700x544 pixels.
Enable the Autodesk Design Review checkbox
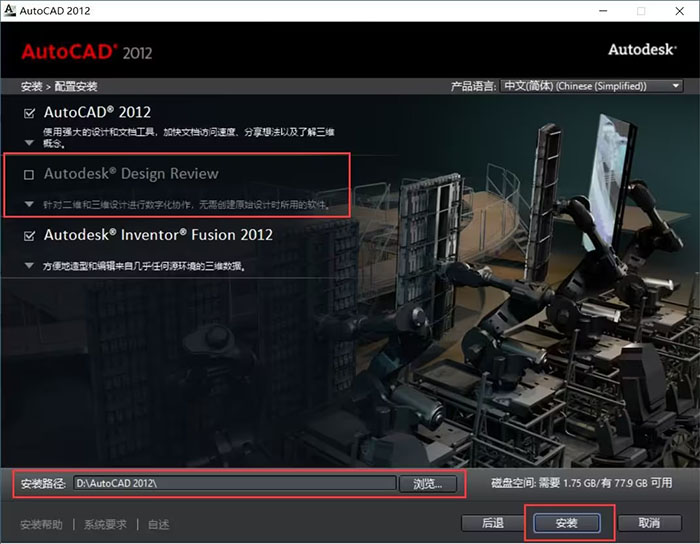click(29, 174)
